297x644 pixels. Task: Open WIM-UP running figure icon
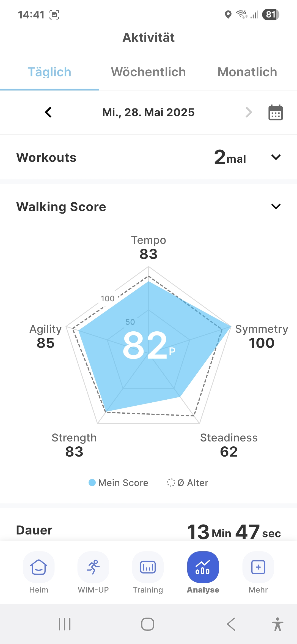(93, 567)
